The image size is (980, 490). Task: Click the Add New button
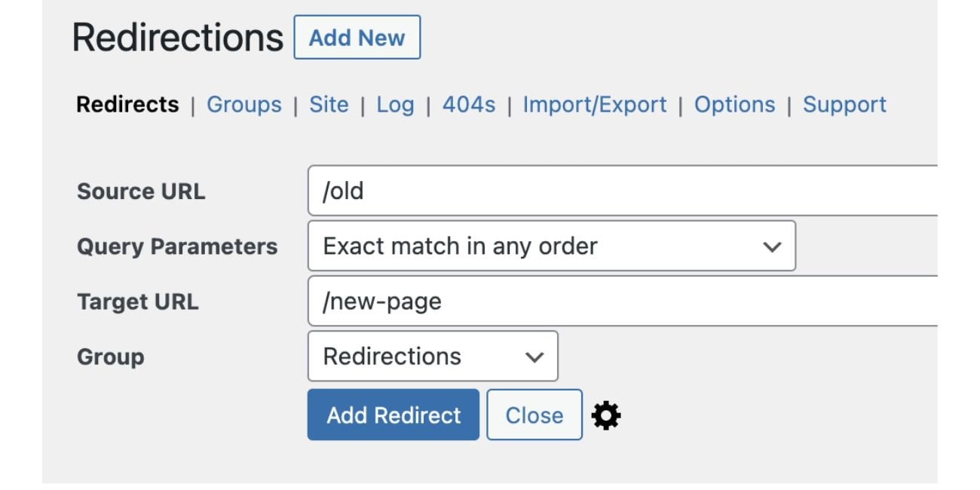click(357, 37)
